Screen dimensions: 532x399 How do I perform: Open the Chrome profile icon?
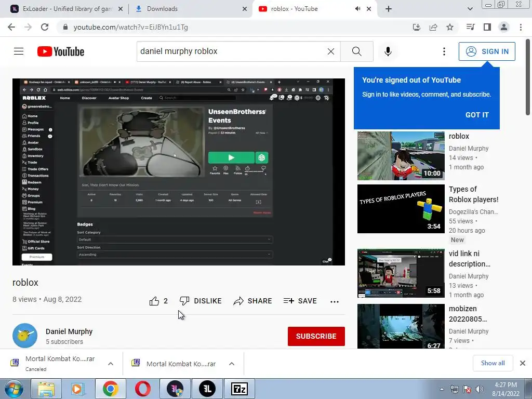504,27
